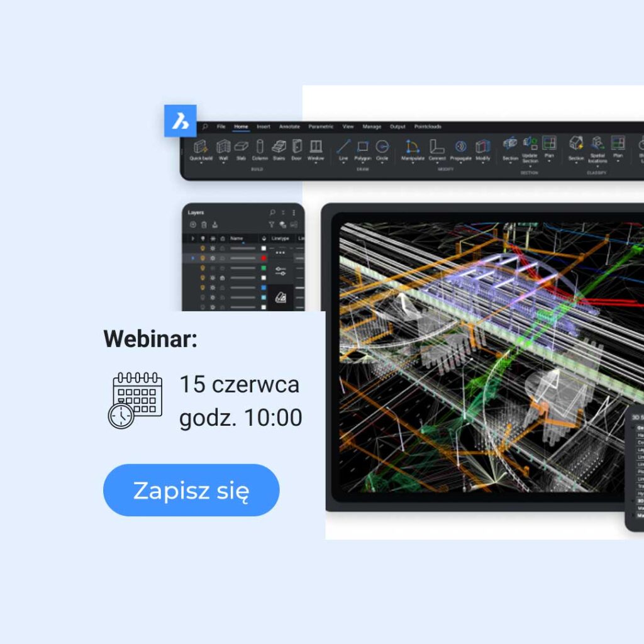Sort layers by Name column header
Viewport: 644px width, 644px height.
click(237, 238)
